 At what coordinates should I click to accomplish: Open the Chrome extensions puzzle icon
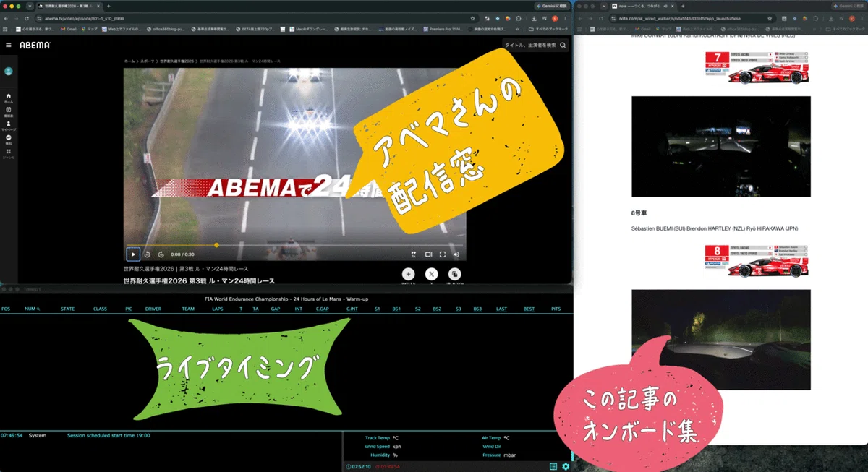click(519, 18)
